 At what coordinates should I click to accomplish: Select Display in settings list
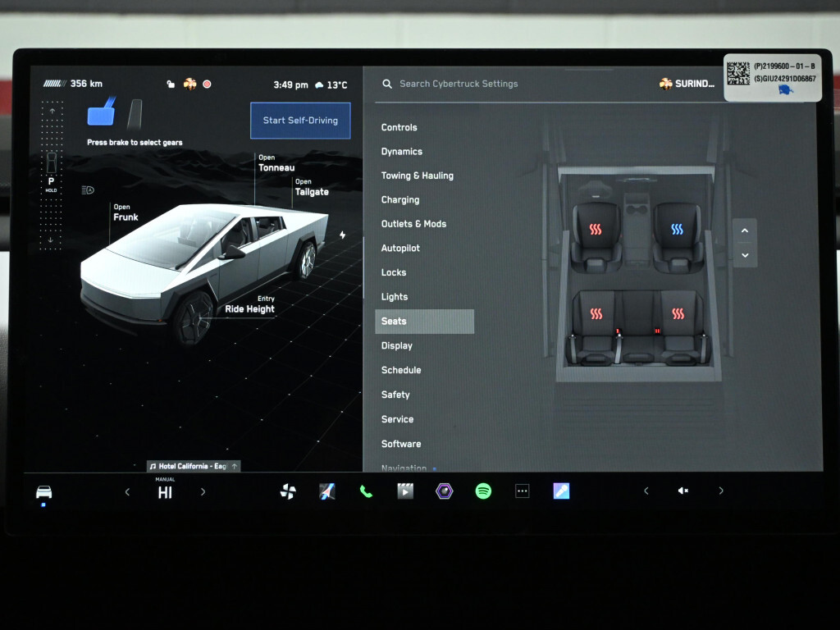tap(397, 345)
